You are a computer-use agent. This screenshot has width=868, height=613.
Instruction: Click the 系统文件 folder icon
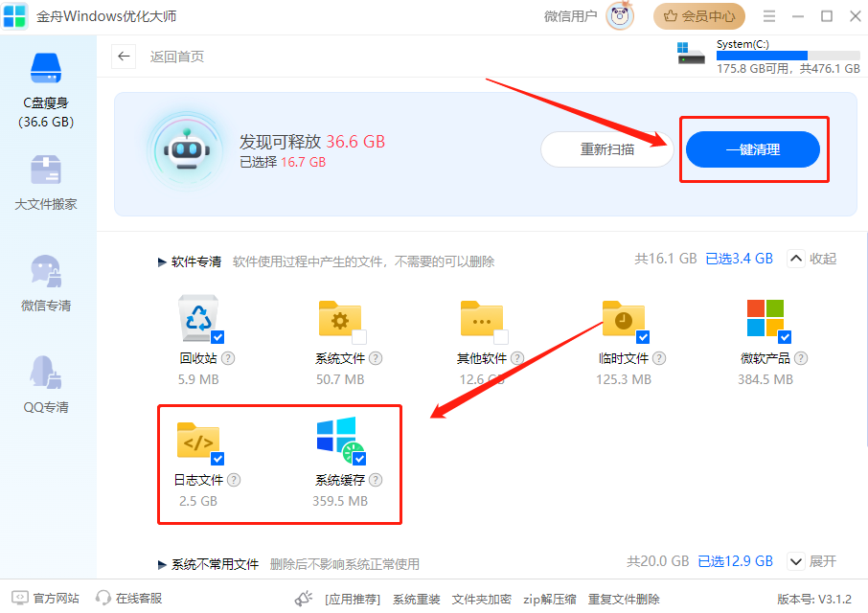tap(340, 319)
